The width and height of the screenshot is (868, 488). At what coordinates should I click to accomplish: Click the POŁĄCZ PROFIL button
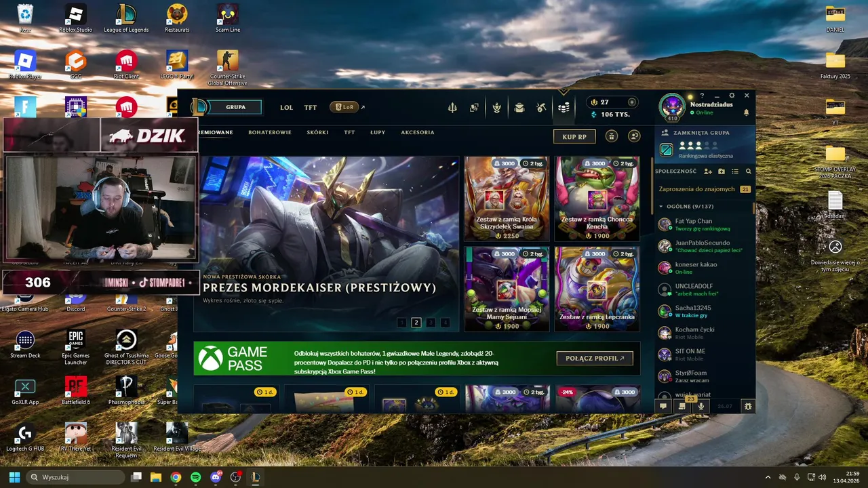coord(595,358)
